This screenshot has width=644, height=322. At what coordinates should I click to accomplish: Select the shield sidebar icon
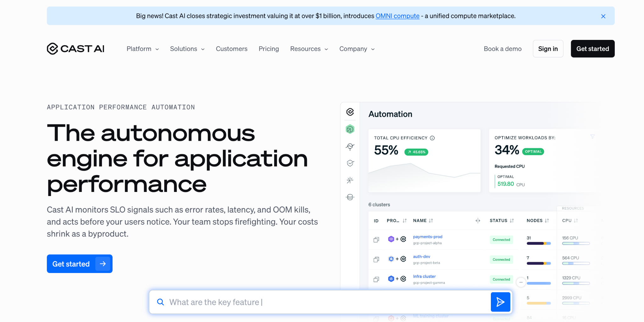pyautogui.click(x=350, y=163)
